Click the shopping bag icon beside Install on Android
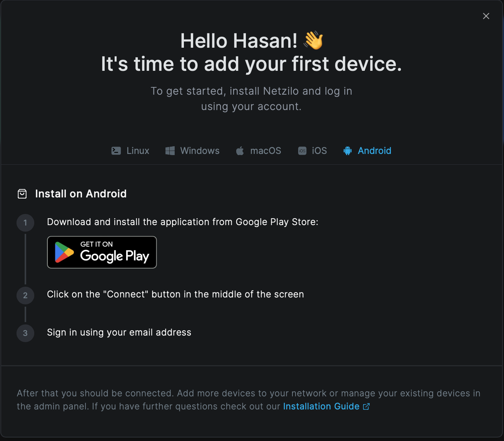Image resolution: width=504 pixels, height=441 pixels. (22, 194)
